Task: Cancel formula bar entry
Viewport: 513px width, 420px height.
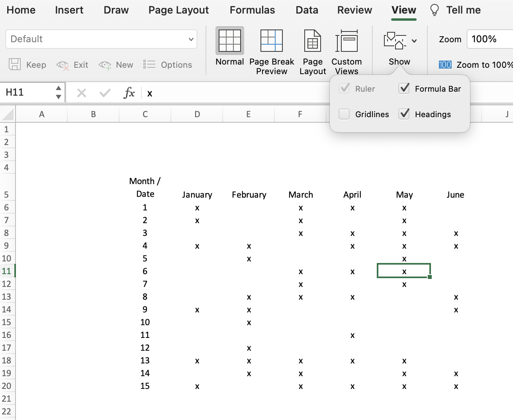Action: pyautogui.click(x=82, y=93)
